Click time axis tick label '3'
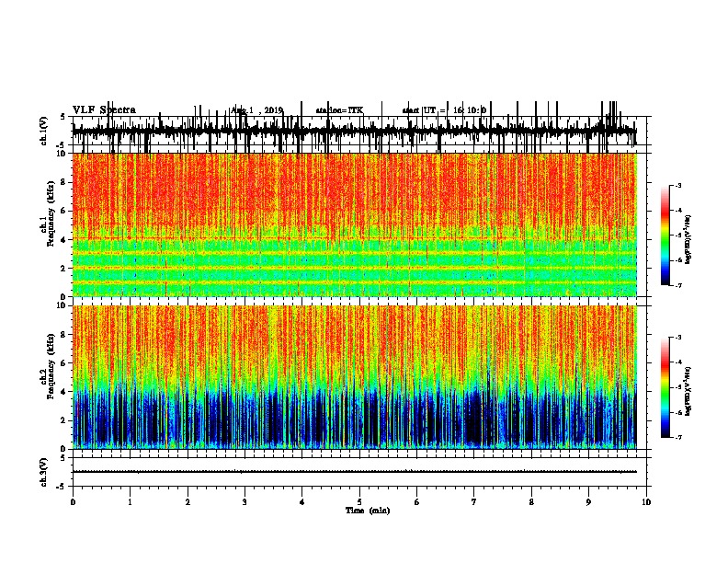The width and height of the screenshot is (728, 563). click(245, 502)
